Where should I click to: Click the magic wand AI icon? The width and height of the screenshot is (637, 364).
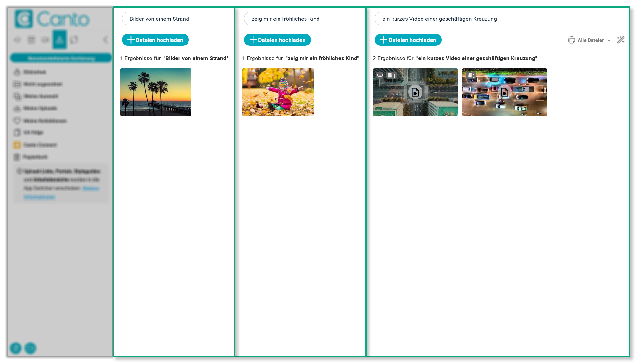click(x=620, y=40)
